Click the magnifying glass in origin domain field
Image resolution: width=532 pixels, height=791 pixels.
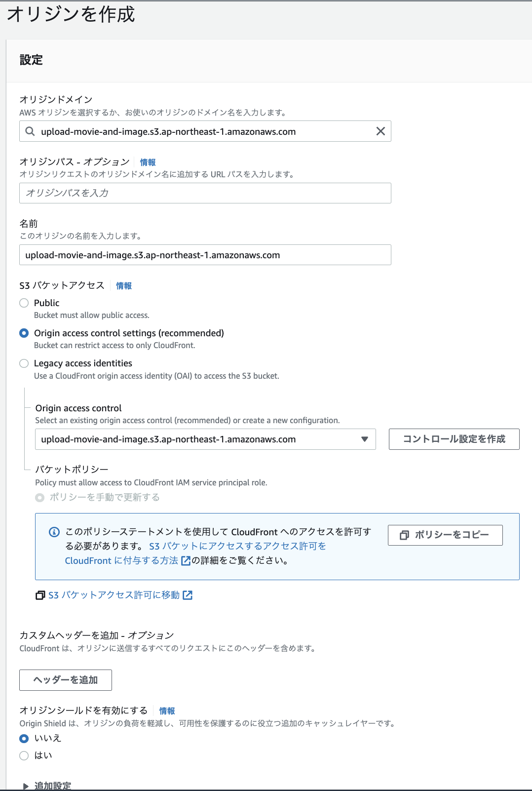(x=30, y=131)
